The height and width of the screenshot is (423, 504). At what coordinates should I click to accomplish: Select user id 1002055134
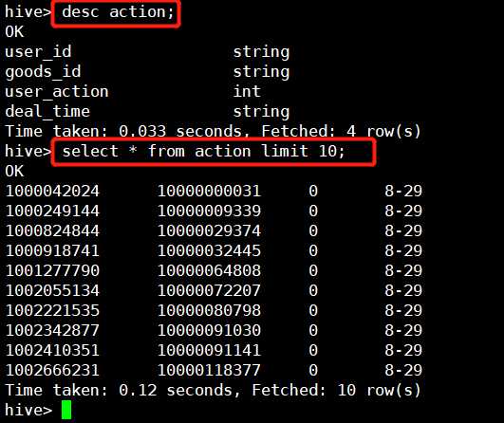tap(52, 290)
